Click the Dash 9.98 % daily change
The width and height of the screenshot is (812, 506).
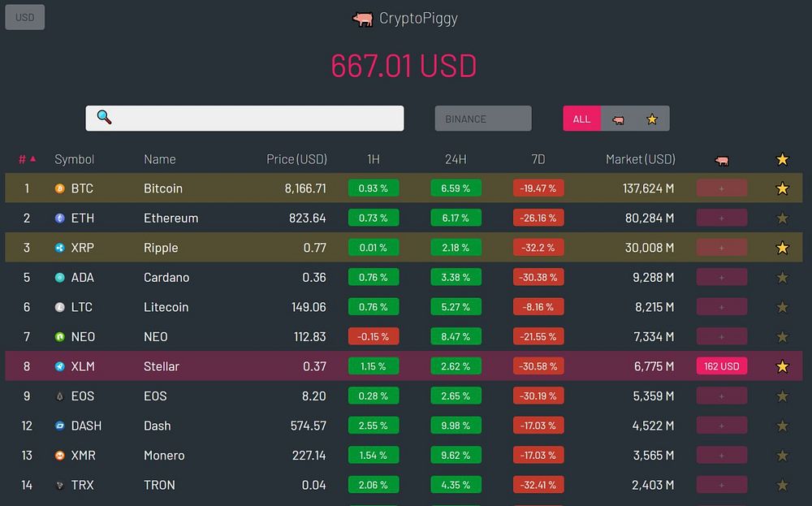tap(456, 426)
